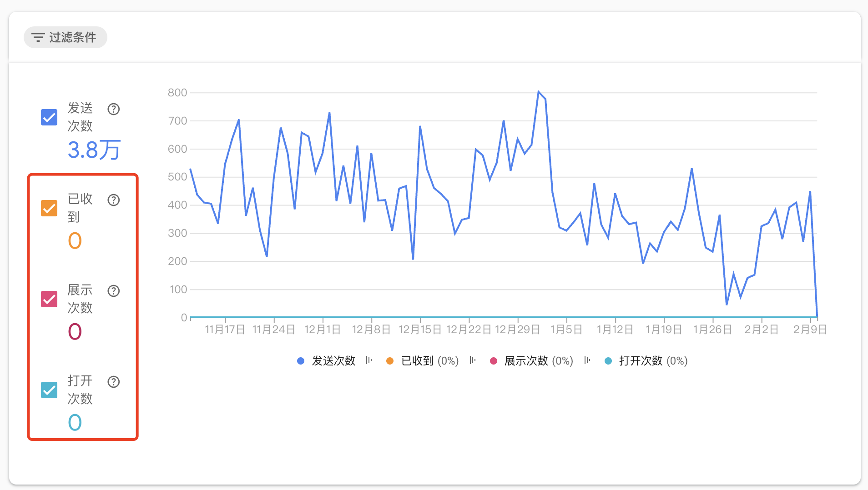The image size is (868, 490).
Task: Open help icon beside 已收到
Action: 114,200
